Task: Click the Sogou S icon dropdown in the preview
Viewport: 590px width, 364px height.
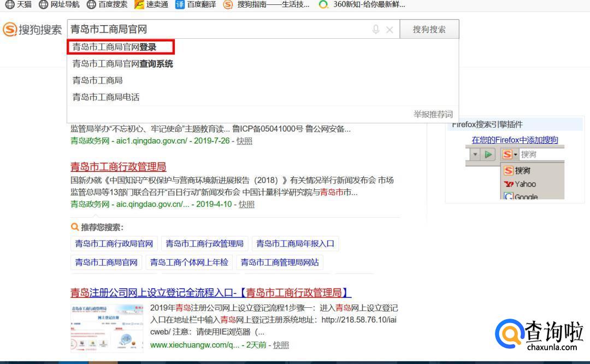Action: point(510,154)
